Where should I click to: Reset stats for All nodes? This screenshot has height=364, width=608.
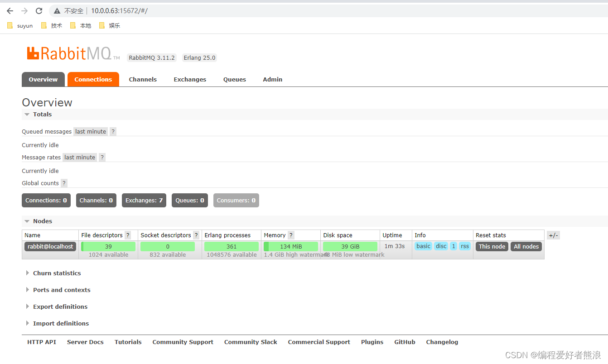click(526, 247)
